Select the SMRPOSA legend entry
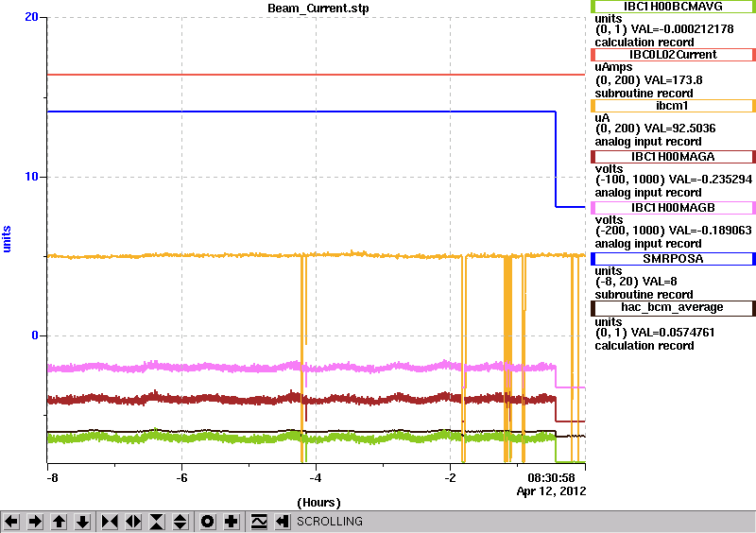 tap(673, 259)
